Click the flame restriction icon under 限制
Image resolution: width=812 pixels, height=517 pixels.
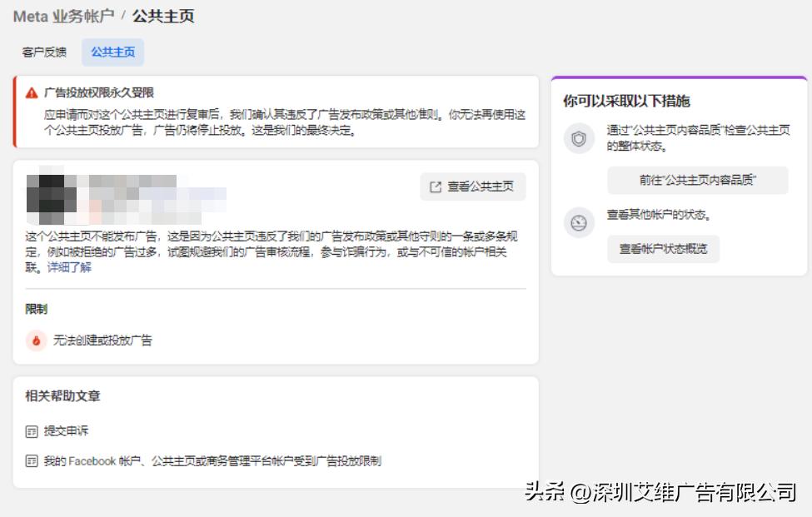[35, 341]
